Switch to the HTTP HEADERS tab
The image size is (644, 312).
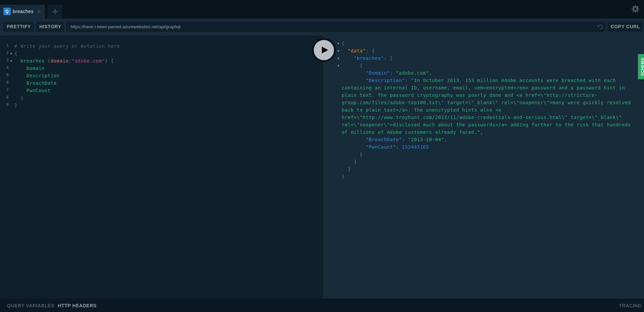point(77,306)
